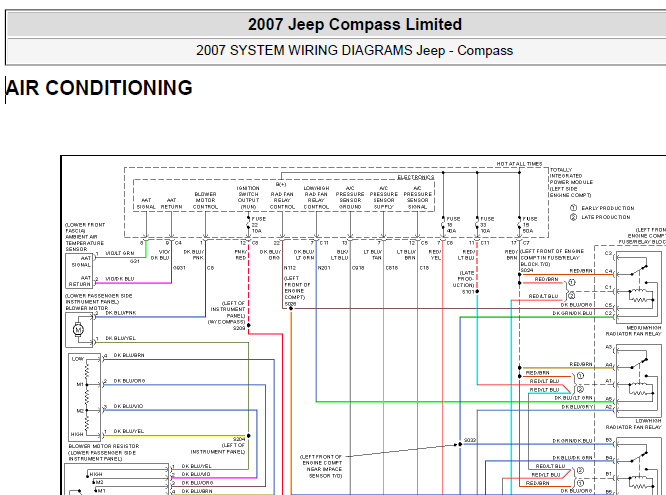Click the 'NEAR IMPACT SENSOR T/O' location note
666x495 pixels.
pos(325,472)
